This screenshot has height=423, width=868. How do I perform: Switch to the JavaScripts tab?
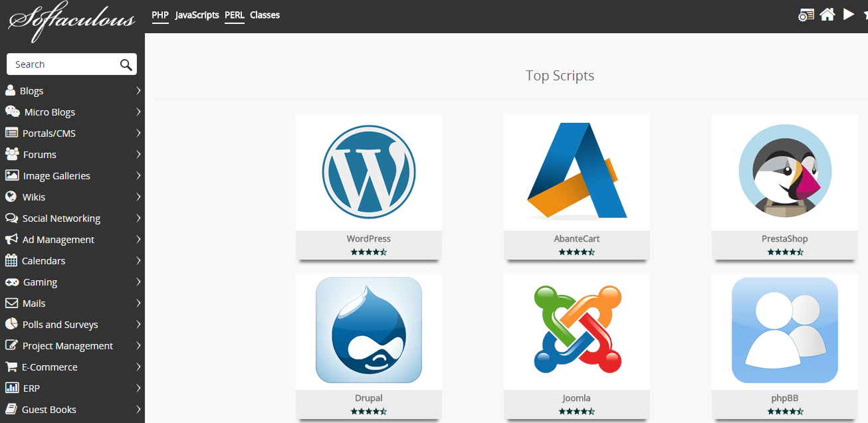click(197, 15)
